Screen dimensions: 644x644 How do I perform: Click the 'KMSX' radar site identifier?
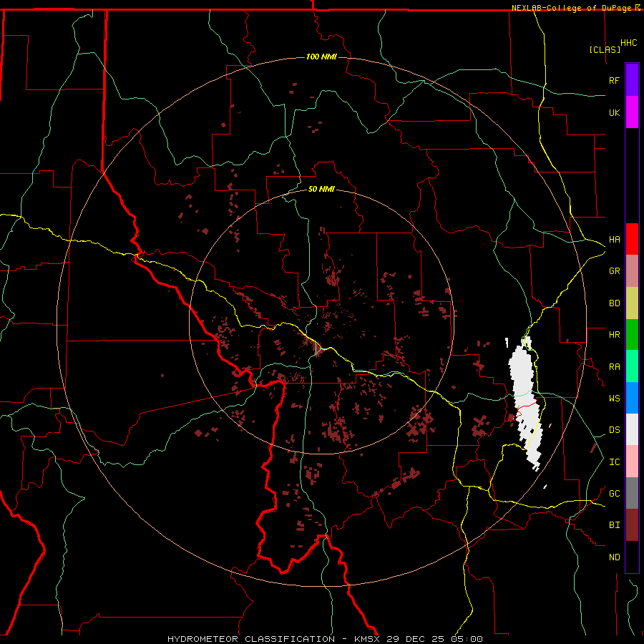click(368, 639)
